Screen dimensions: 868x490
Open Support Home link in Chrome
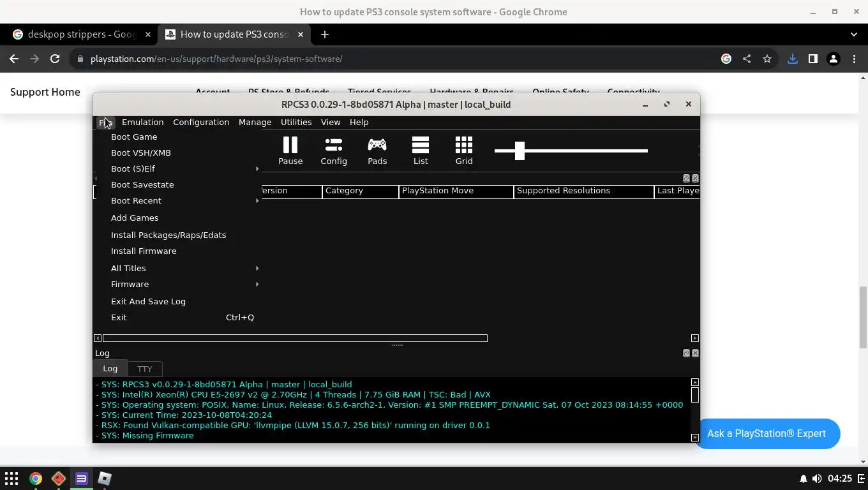(45, 92)
